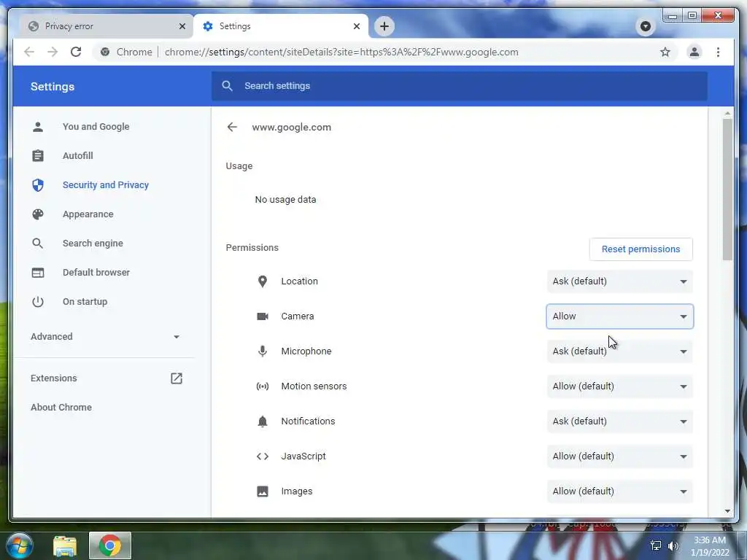Select Security and Privacy in sidebar
Image resolution: width=747 pixels, height=560 pixels.
[106, 184]
